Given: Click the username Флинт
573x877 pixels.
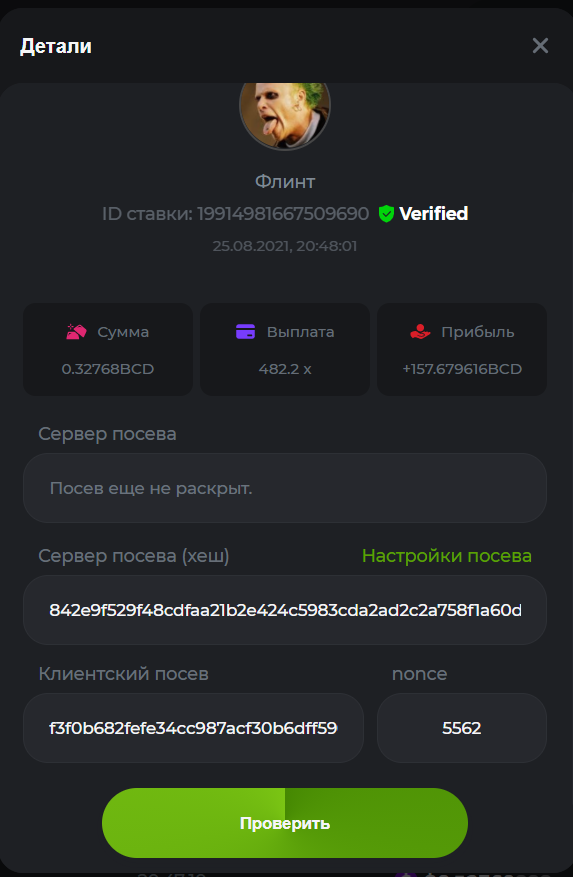Looking at the screenshot, I should pos(285,181).
